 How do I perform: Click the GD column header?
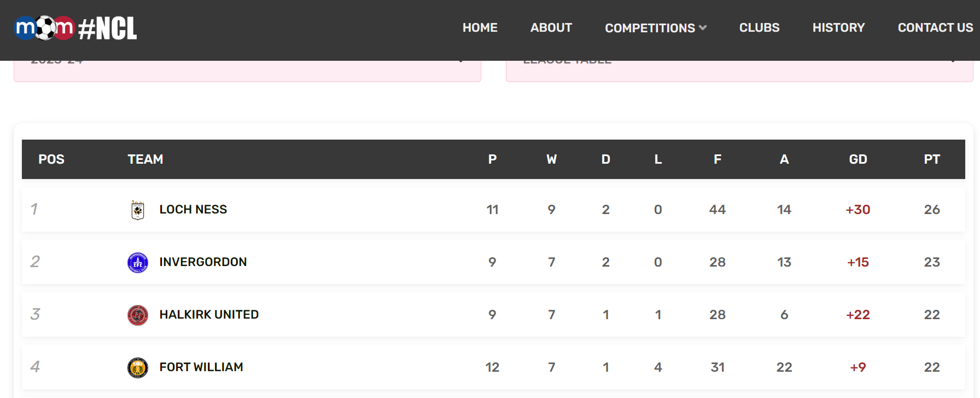858,159
